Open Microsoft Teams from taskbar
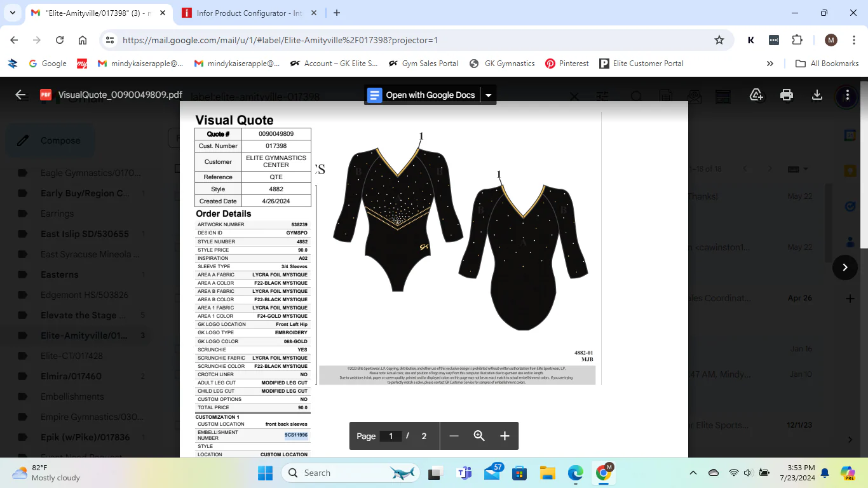 point(464,473)
